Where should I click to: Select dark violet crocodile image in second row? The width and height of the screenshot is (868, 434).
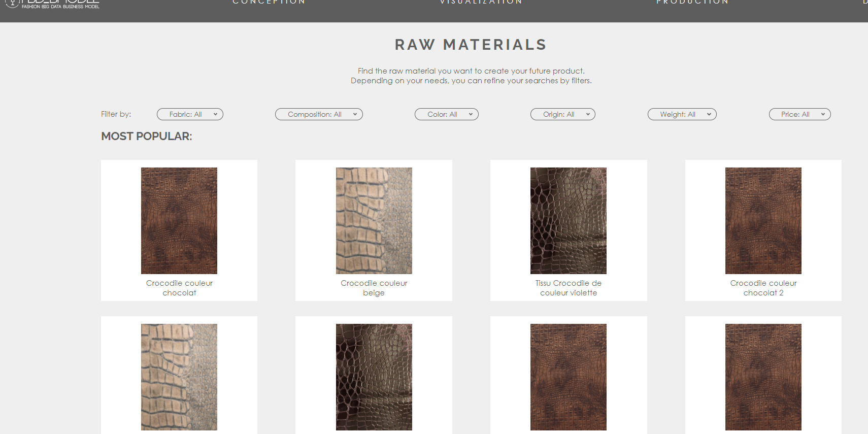(374, 377)
